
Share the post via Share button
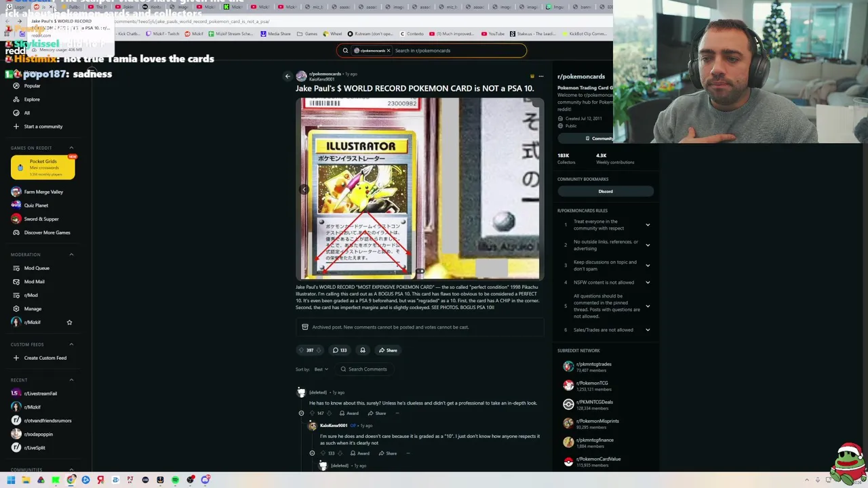(388, 350)
